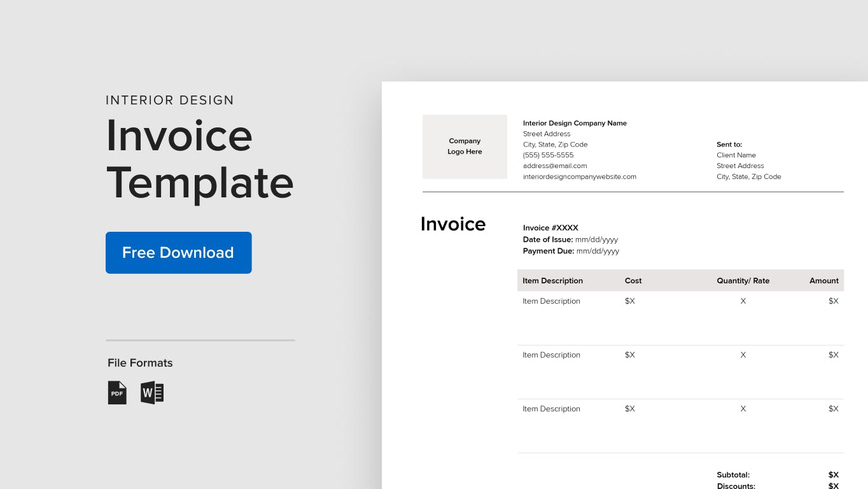Click the Cost column header
Screen dimensions: 868x489
[633, 280]
